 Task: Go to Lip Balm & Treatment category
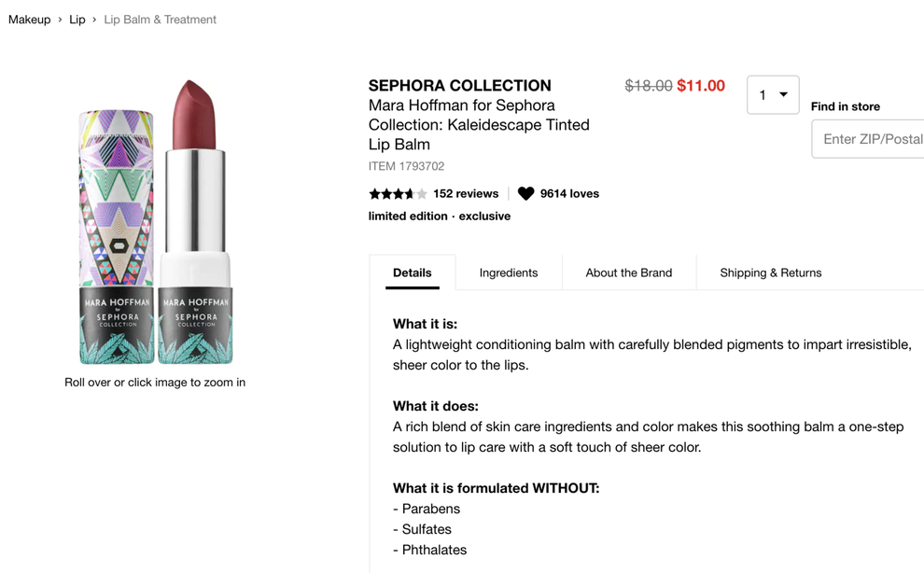[160, 19]
